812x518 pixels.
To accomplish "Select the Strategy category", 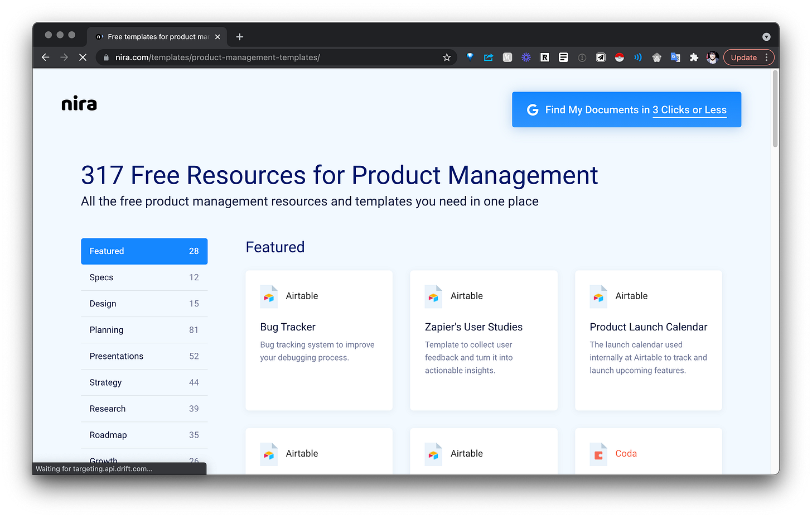I will tap(144, 382).
